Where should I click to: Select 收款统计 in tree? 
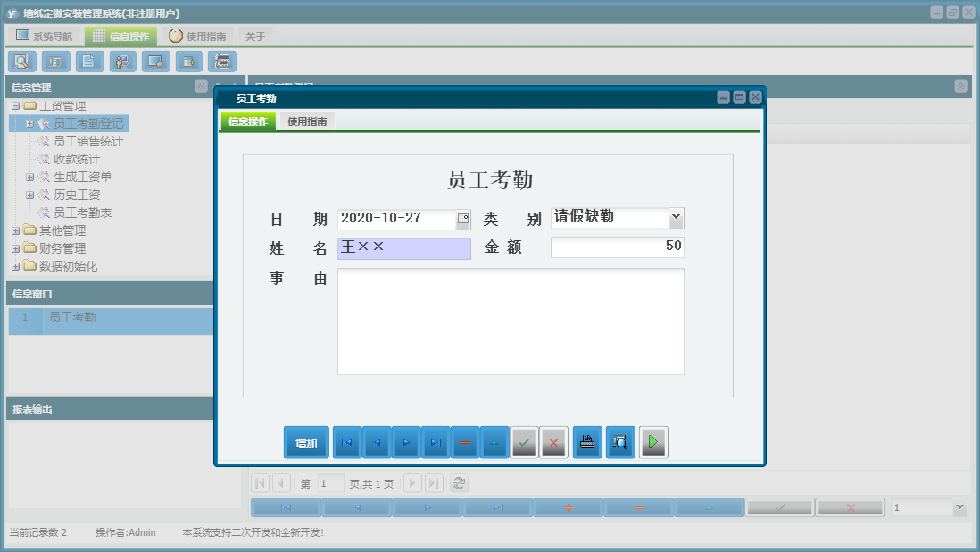point(77,159)
